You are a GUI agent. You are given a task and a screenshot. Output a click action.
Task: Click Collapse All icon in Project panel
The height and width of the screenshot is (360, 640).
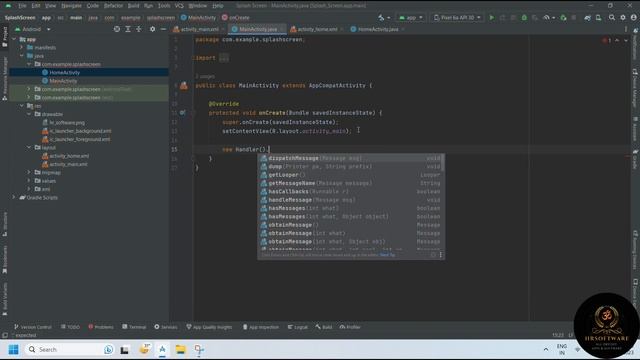[x=139, y=29]
